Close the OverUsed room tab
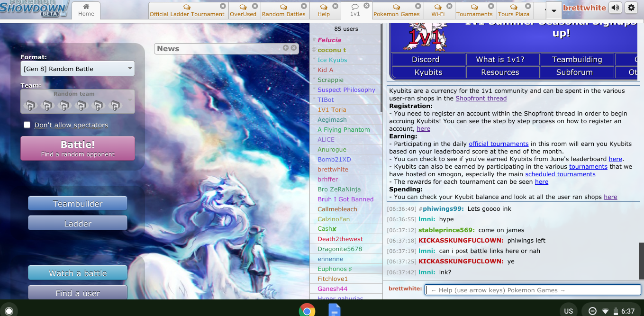The width and height of the screenshot is (644, 316). click(x=255, y=6)
